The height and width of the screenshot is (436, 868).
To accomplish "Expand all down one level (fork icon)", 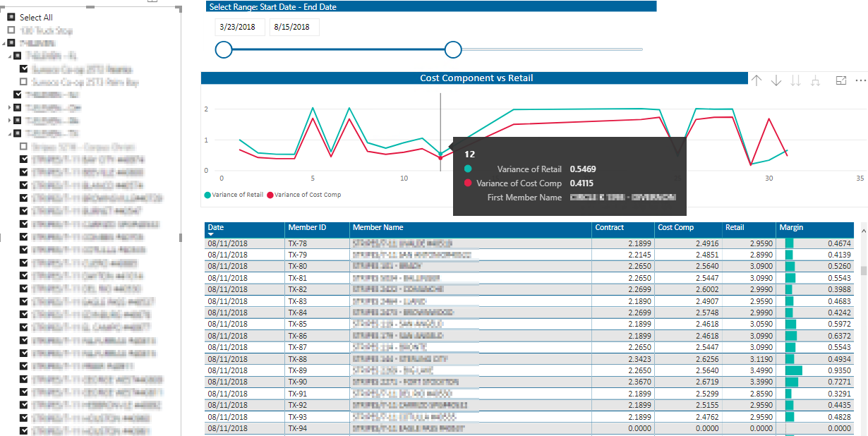I will pos(816,80).
